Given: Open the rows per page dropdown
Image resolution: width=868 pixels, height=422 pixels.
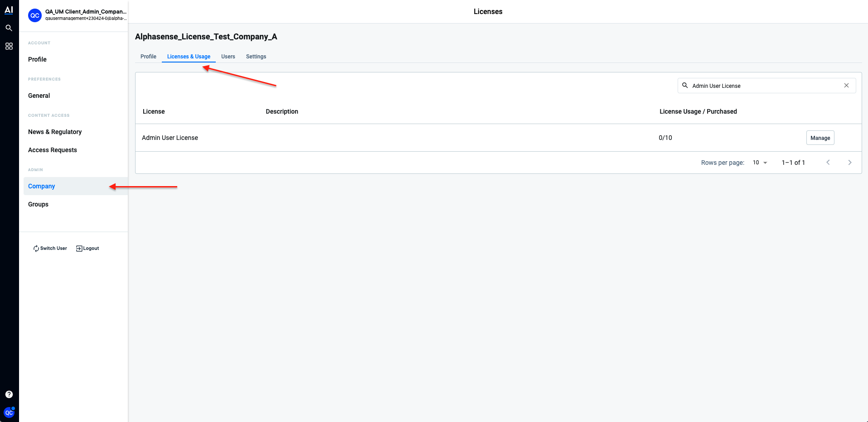Looking at the screenshot, I should pos(760,163).
